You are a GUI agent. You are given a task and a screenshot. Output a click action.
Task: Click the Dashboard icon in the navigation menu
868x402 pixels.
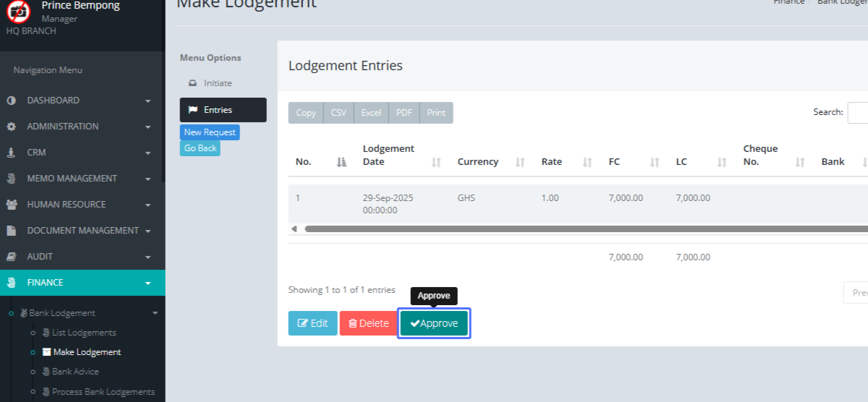tap(11, 100)
